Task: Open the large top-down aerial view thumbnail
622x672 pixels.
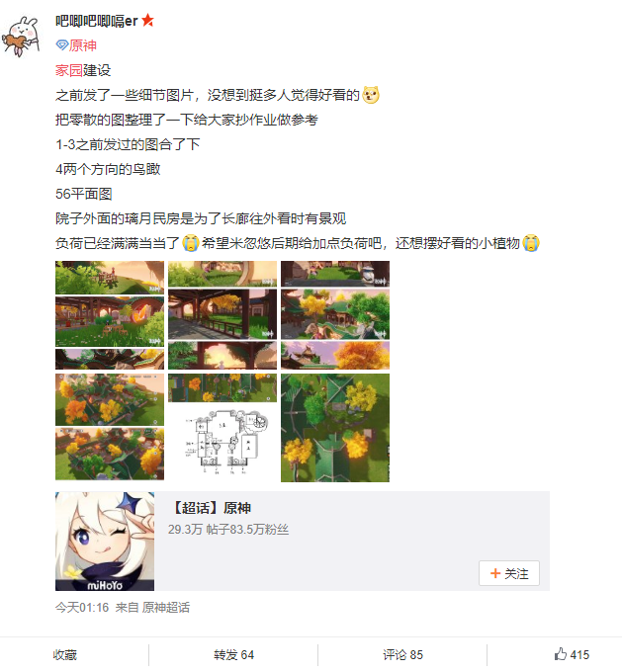Action: (x=335, y=427)
